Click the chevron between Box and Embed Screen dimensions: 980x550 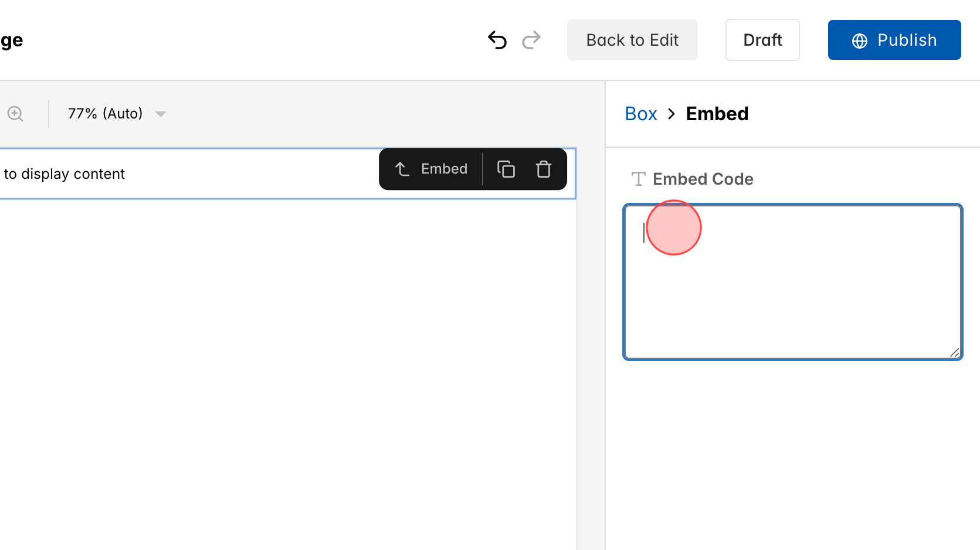[x=671, y=114]
